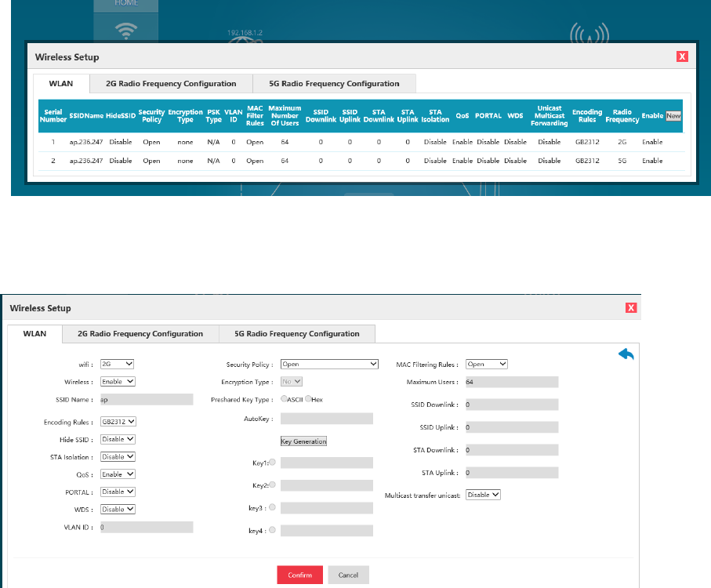This screenshot has width=711, height=588.
Task: Click the SSIDName column header
Action: [x=86, y=115]
